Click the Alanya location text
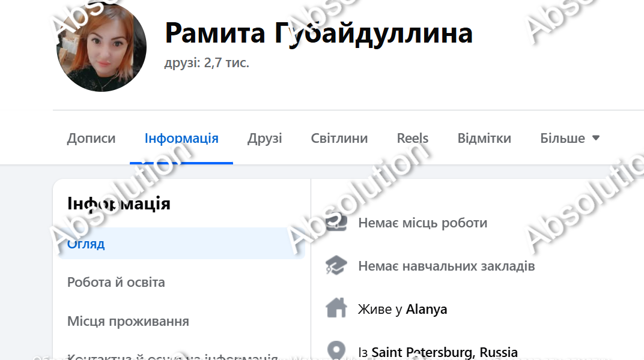644x360 pixels. click(x=427, y=309)
